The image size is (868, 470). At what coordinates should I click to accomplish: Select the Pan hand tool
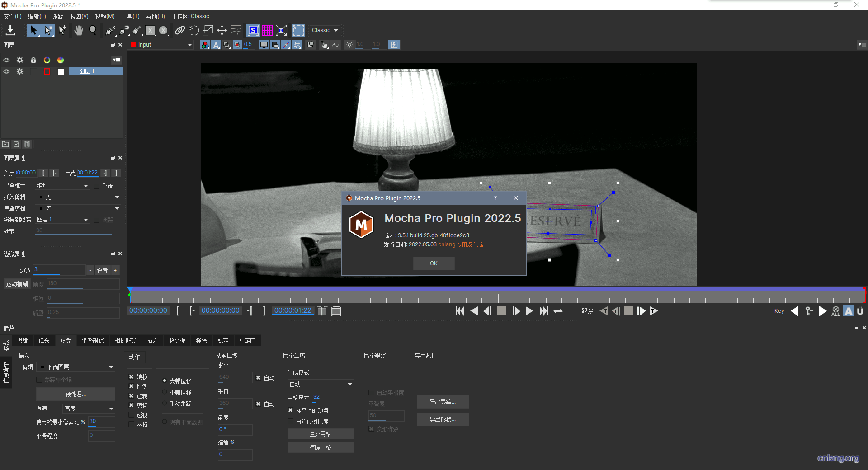[79, 30]
